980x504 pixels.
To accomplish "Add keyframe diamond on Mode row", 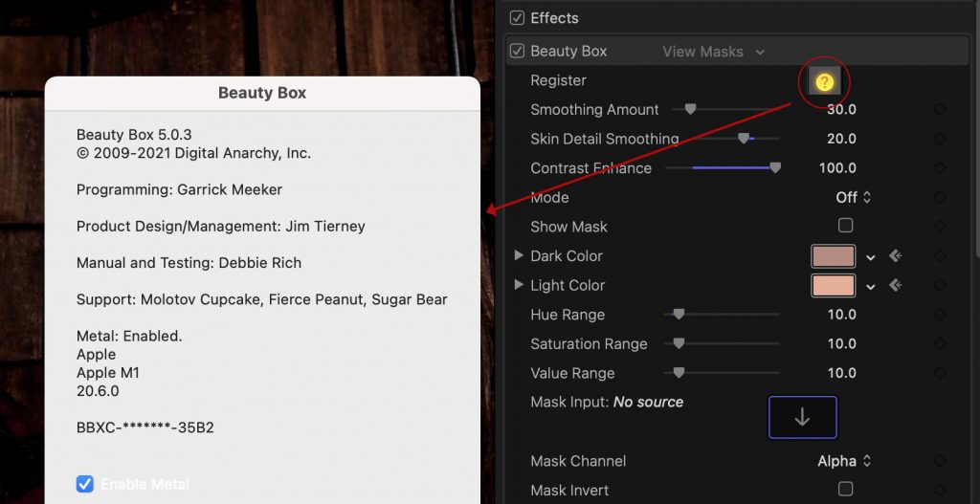I will click(940, 197).
